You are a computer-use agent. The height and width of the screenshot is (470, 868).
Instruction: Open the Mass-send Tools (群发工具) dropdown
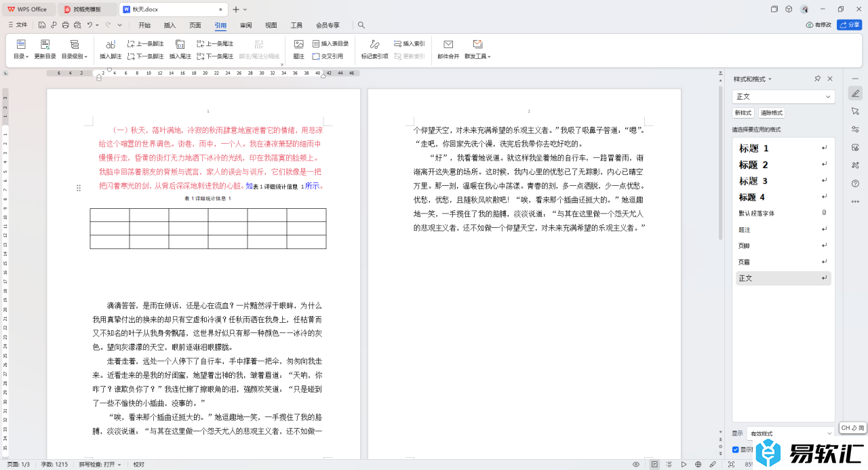477,56
